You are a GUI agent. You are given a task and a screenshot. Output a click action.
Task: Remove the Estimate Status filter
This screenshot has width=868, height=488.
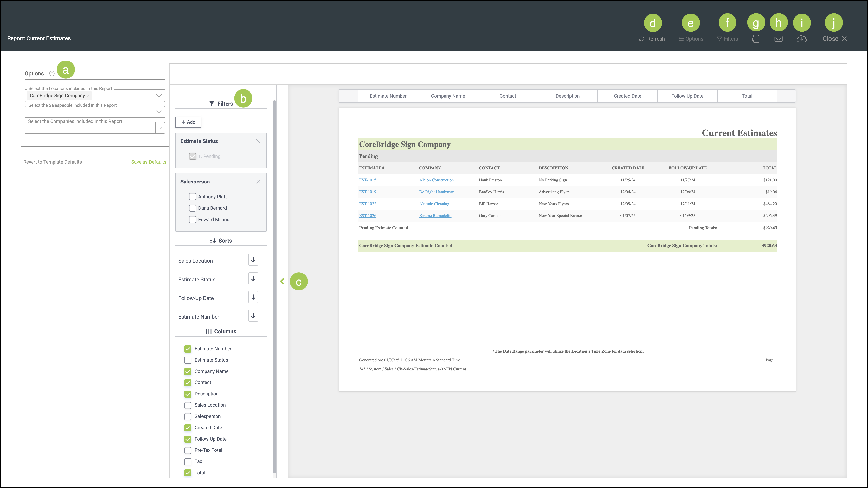(x=258, y=141)
